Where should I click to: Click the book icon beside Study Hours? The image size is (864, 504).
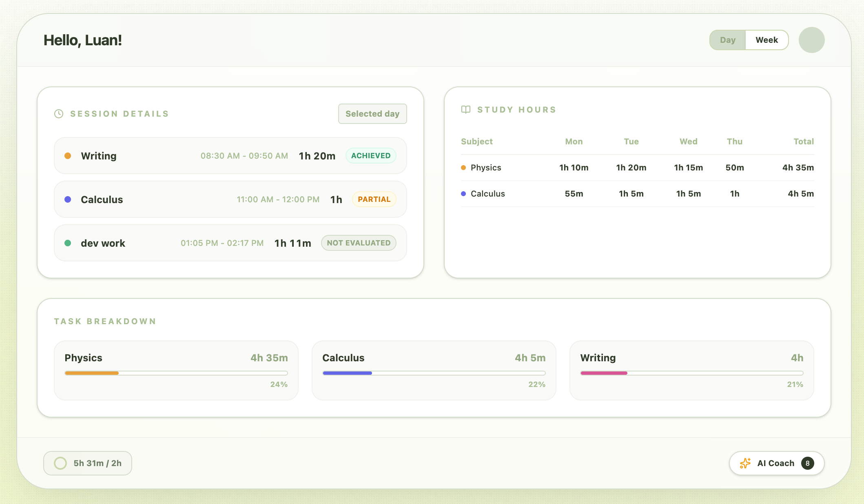465,110
